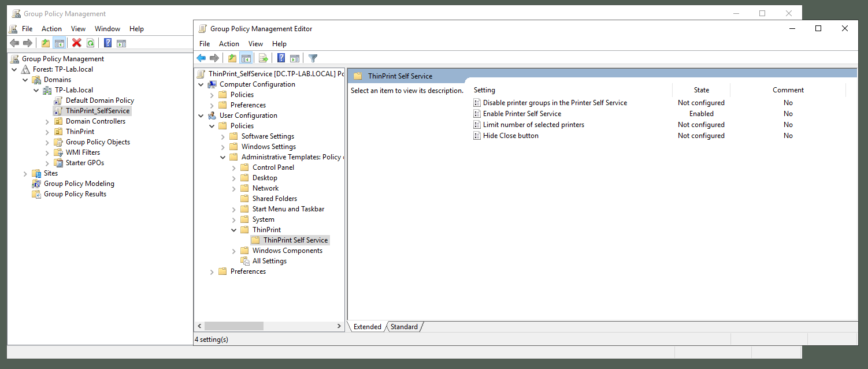Toggle the console tree icon in the Editor toolbar
Viewport: 868px width, 369px height.
point(246,58)
